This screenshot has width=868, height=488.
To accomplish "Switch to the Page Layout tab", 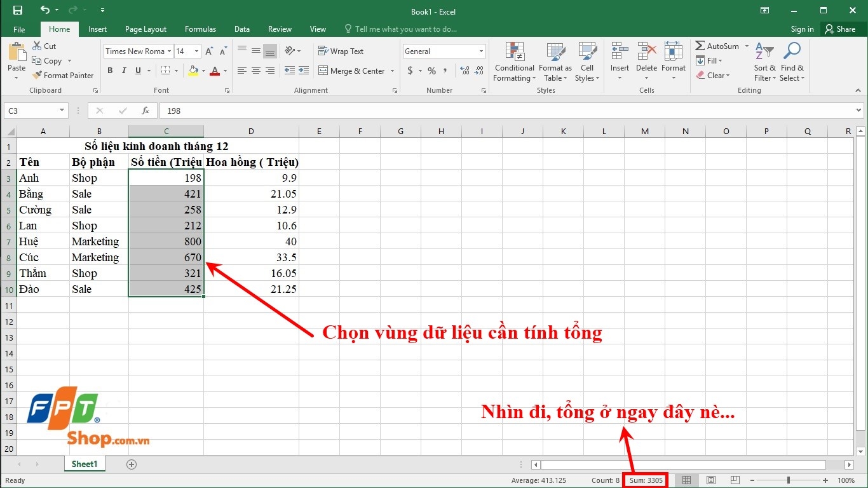I will tap(146, 29).
